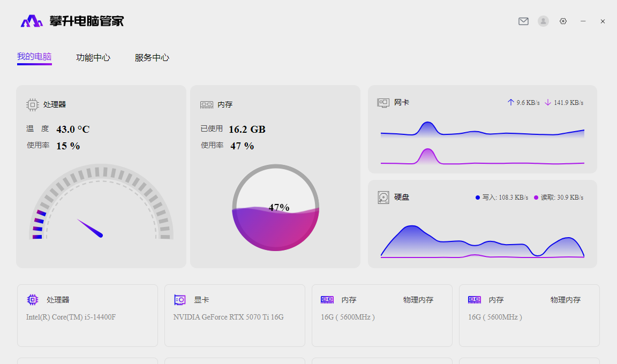Open the settings gear icon
617x364 pixels.
pyautogui.click(x=563, y=21)
